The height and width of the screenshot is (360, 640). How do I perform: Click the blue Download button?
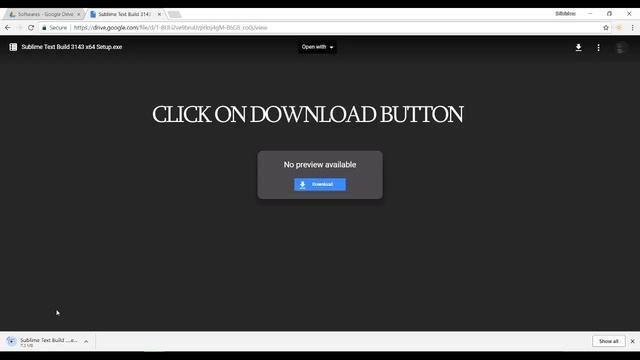coord(320,184)
